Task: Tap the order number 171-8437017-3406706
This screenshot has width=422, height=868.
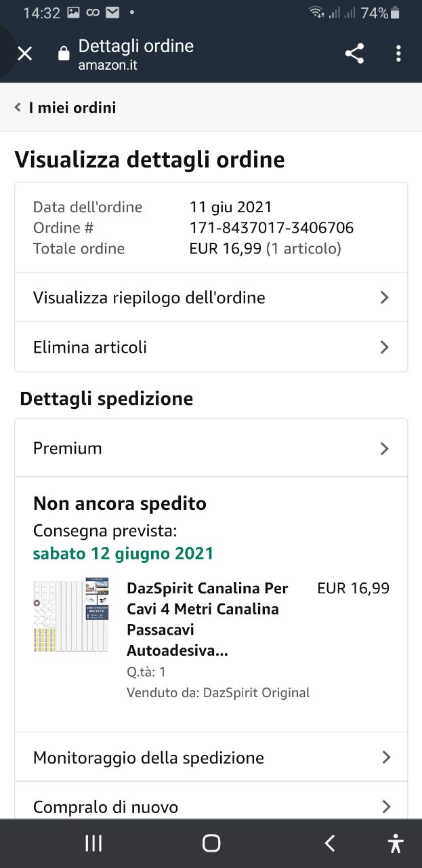Action: point(272,228)
